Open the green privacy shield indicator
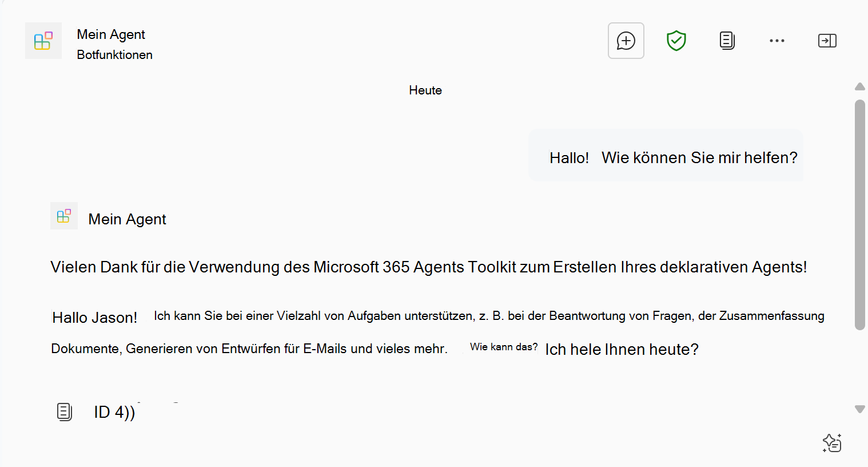This screenshot has width=868, height=467. pos(676,40)
